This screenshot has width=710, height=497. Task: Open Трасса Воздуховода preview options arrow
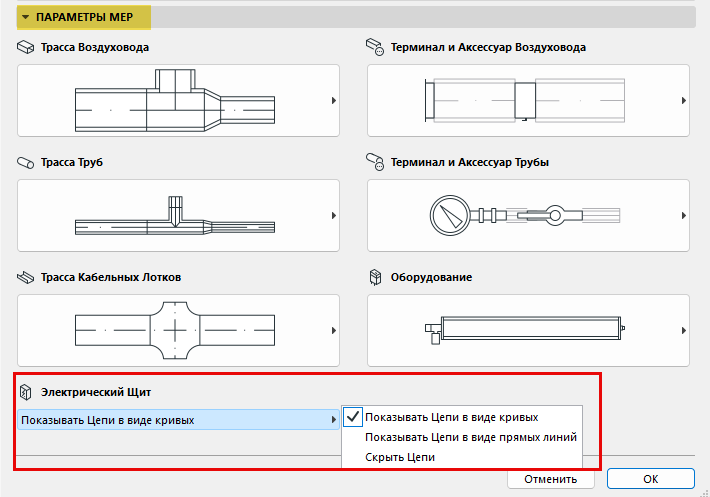pos(334,100)
